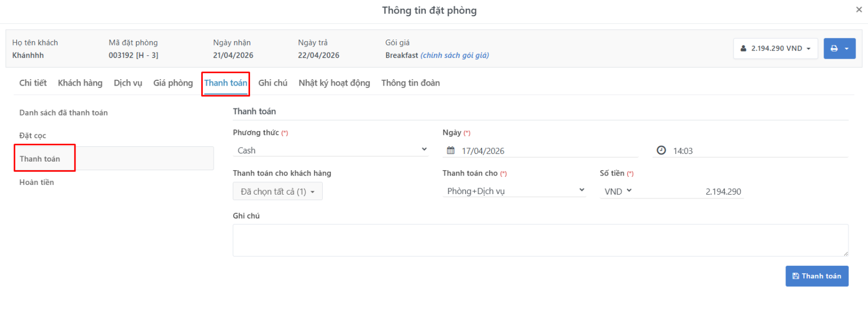Viewport: 868px width, 315px height.
Task: Open the Phòng+Dịch vụ dropdown
Action: click(514, 191)
